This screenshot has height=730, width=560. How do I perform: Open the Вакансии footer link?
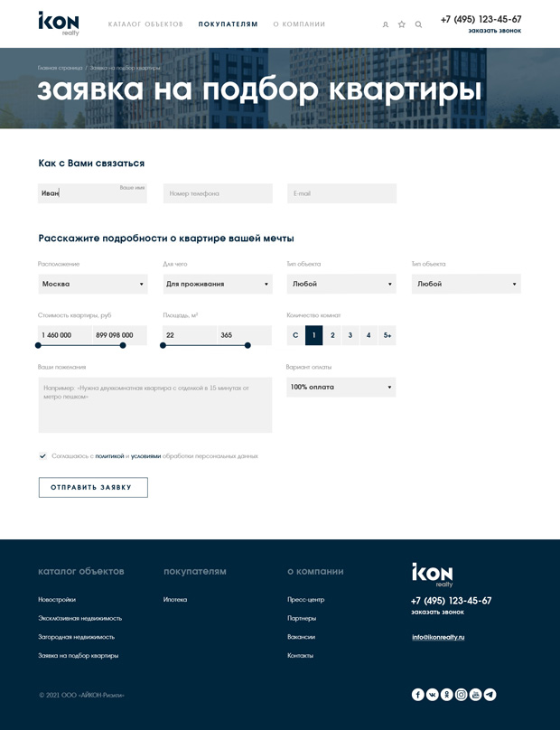[x=301, y=637]
